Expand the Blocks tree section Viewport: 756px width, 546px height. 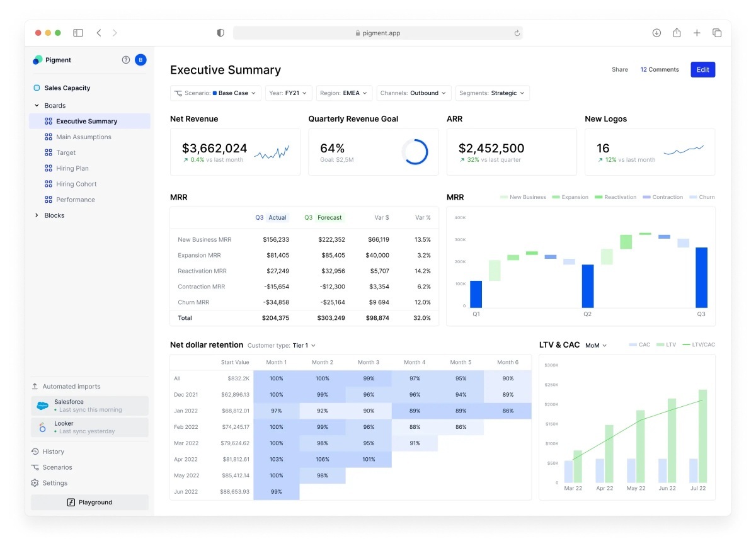click(37, 215)
